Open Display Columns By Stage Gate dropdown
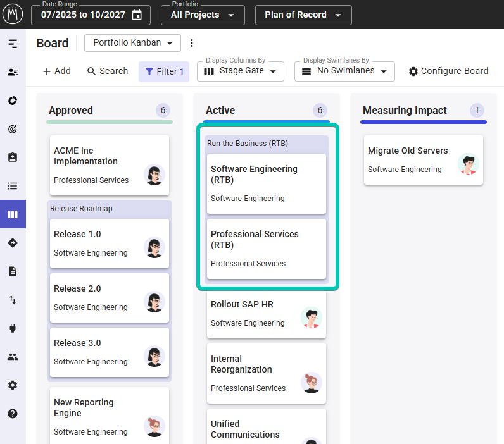The image size is (504, 444). (241, 71)
